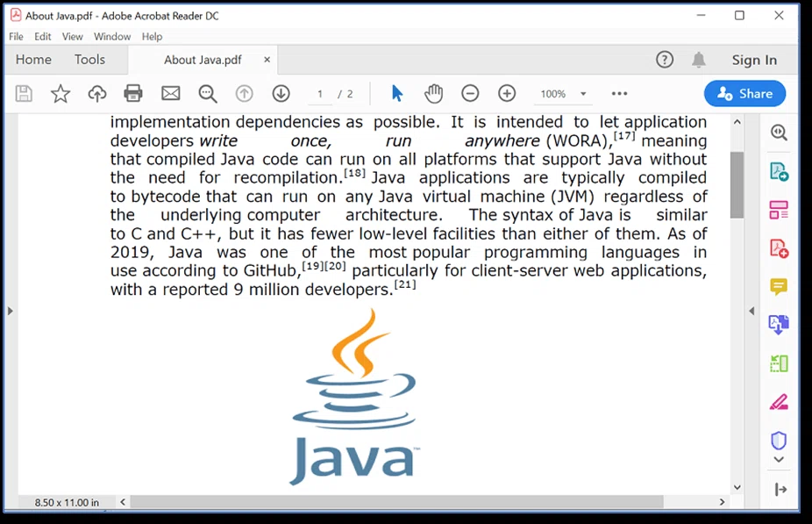812x524 pixels.
Task: Hide the right tools pane arrow
Action: pos(751,311)
